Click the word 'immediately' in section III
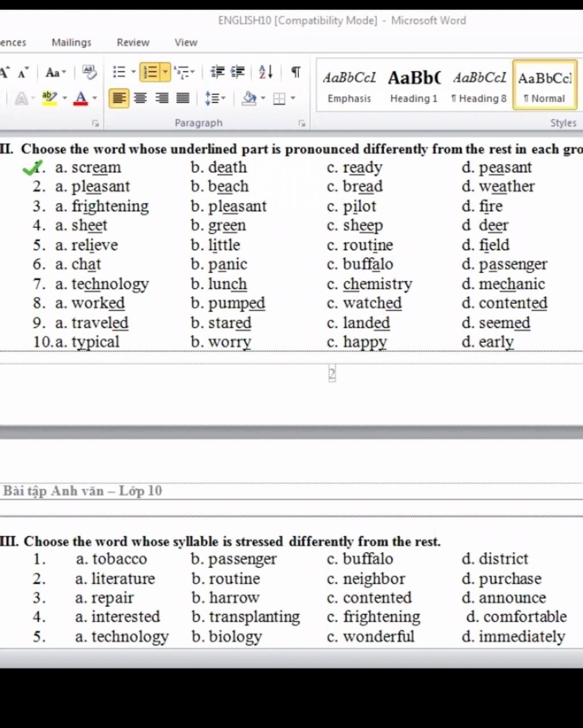583x728 pixels. coord(522,637)
